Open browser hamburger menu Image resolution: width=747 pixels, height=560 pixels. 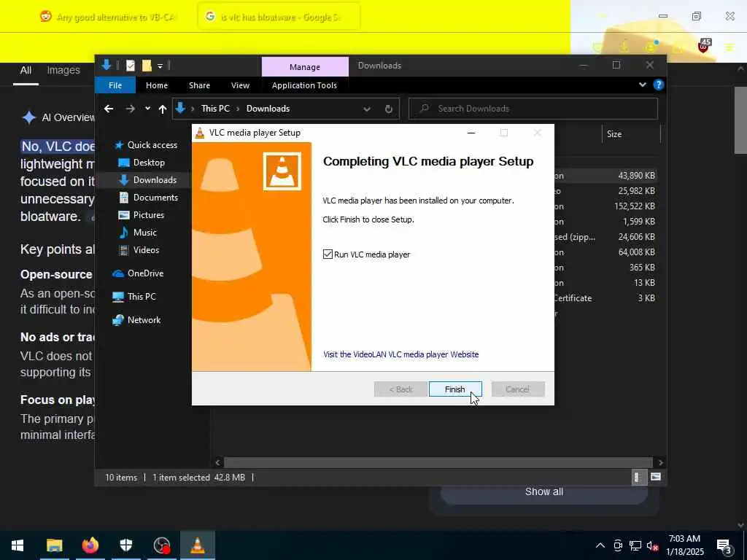[729, 47]
